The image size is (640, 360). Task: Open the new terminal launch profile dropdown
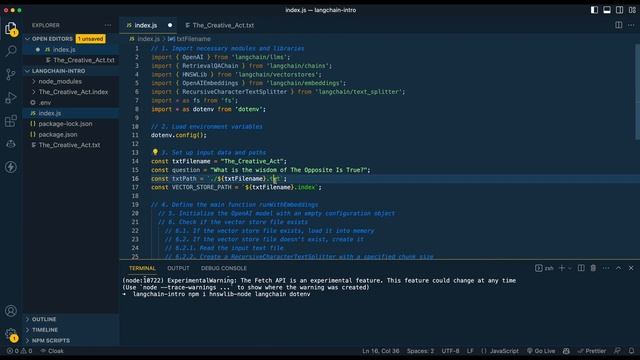tap(570, 269)
